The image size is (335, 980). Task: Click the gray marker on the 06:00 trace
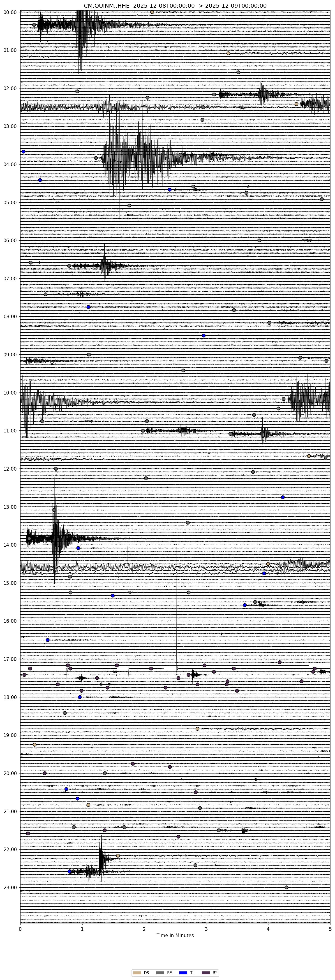point(259,240)
